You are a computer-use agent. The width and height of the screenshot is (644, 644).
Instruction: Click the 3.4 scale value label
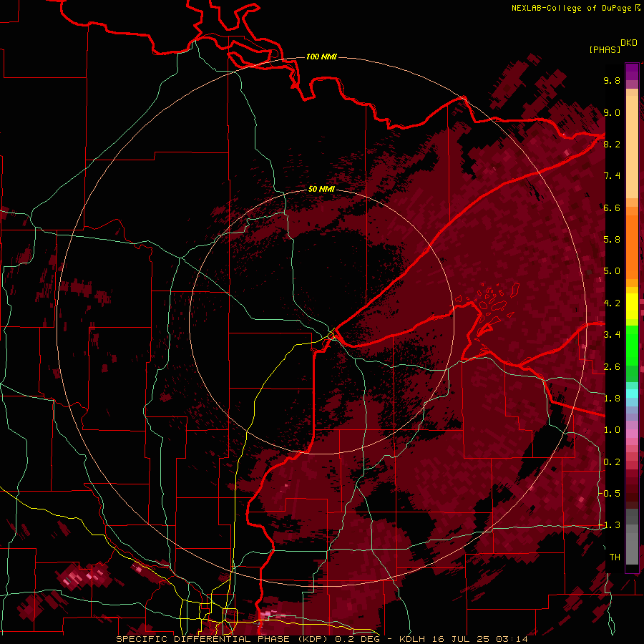(612, 335)
